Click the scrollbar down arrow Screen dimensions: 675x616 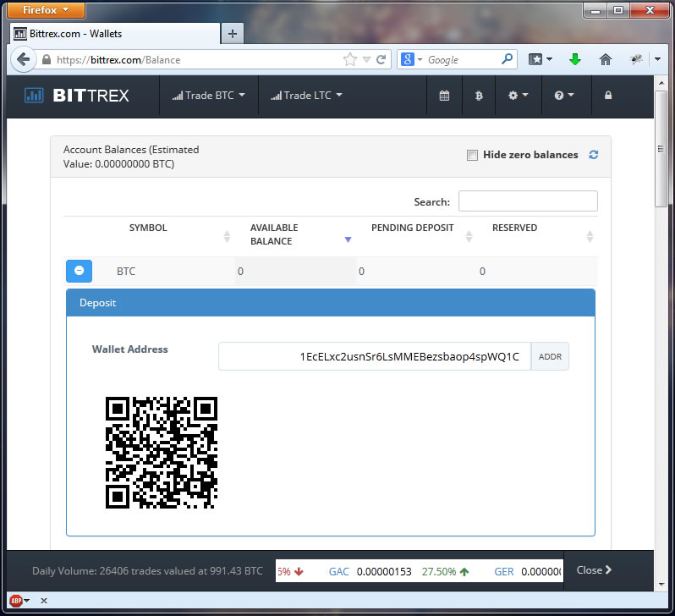pos(661,585)
